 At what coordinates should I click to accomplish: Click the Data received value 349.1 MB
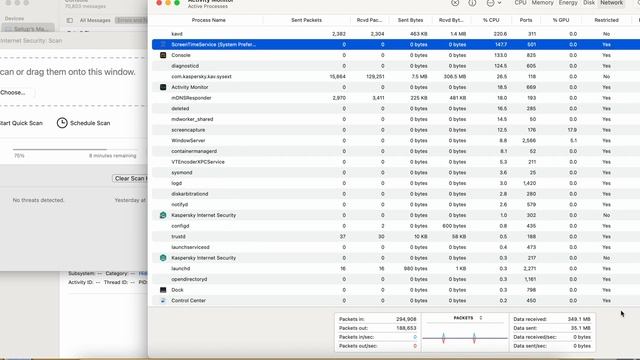579,319
